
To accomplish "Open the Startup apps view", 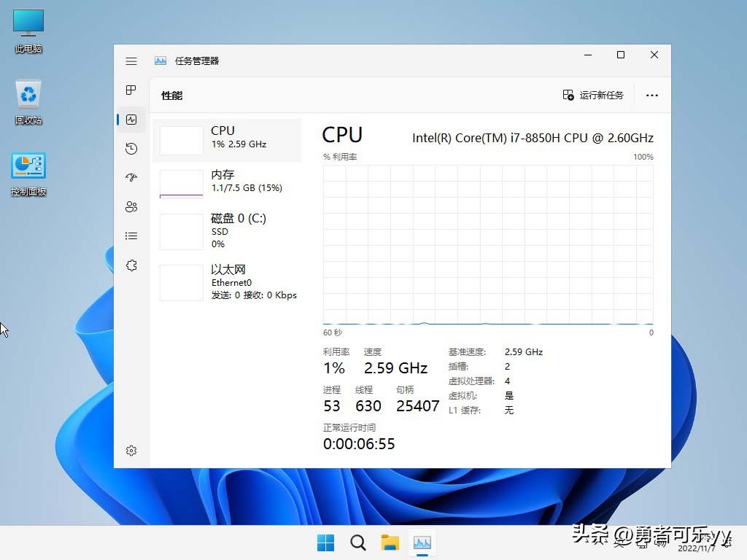I will [x=131, y=177].
